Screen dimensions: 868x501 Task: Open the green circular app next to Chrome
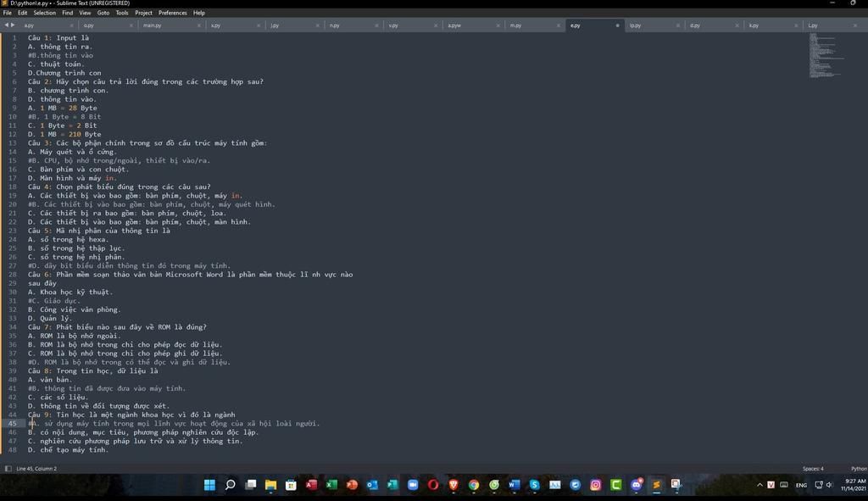point(494,485)
